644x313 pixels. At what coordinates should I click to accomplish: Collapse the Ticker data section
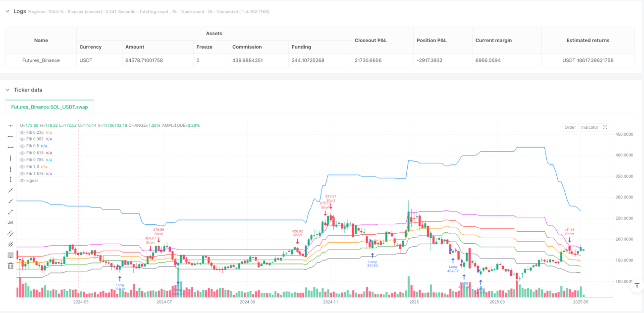[7, 90]
